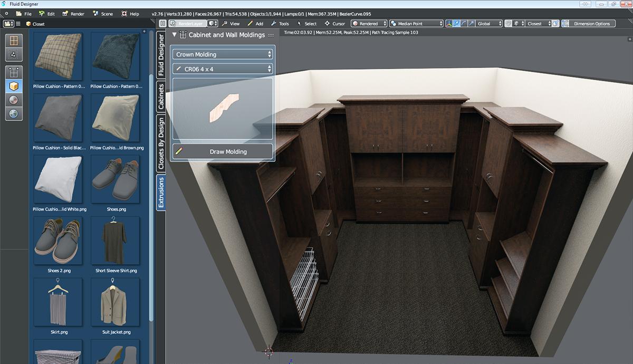This screenshot has height=364, width=633.
Task: Open the Tools menu with wrench icon
Action: point(280,24)
